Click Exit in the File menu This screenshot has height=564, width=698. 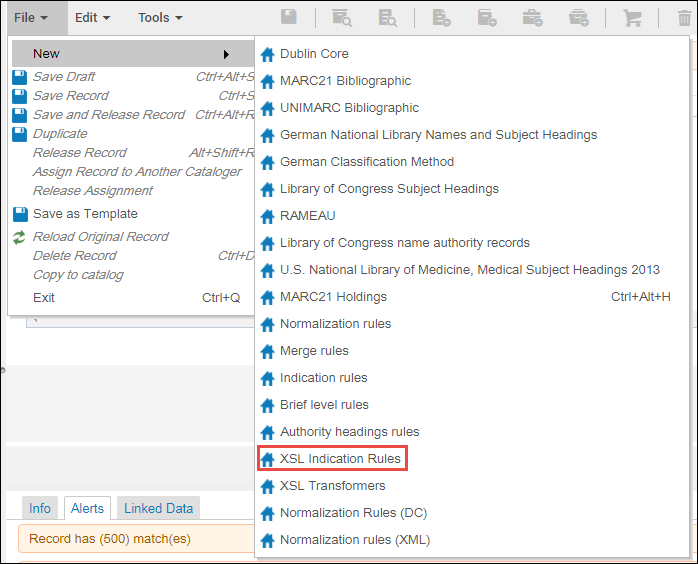click(44, 298)
